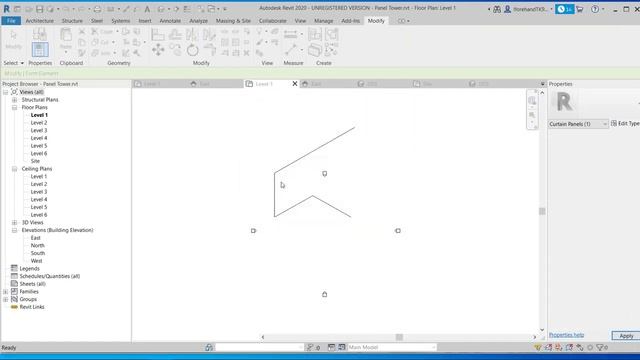Open the South elevation in browser
Screen dimensions: 640x360
[38, 253]
